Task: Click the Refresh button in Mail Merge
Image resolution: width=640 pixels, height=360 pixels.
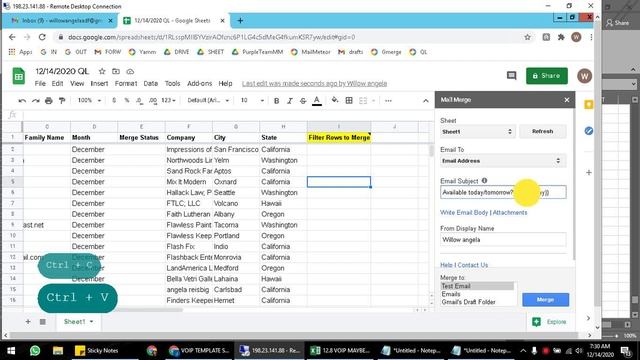Action: pyautogui.click(x=542, y=131)
